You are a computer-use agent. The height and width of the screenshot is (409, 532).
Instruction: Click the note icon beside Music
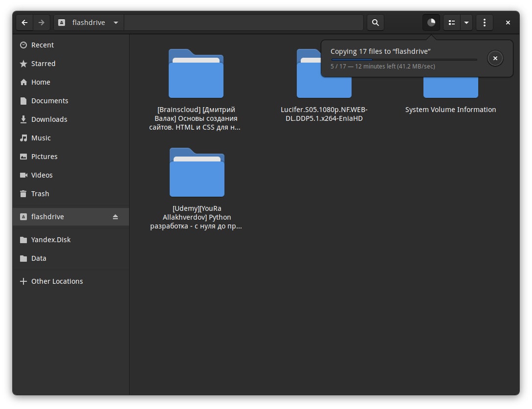pos(23,138)
